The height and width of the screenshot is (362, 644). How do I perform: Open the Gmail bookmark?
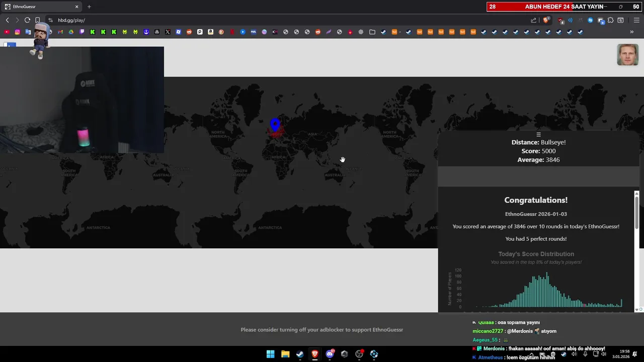tap(60, 32)
